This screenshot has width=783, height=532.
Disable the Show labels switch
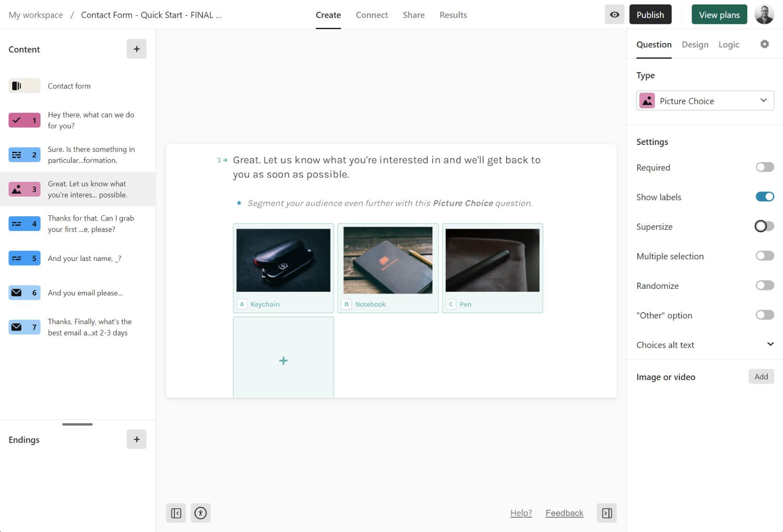tap(765, 197)
